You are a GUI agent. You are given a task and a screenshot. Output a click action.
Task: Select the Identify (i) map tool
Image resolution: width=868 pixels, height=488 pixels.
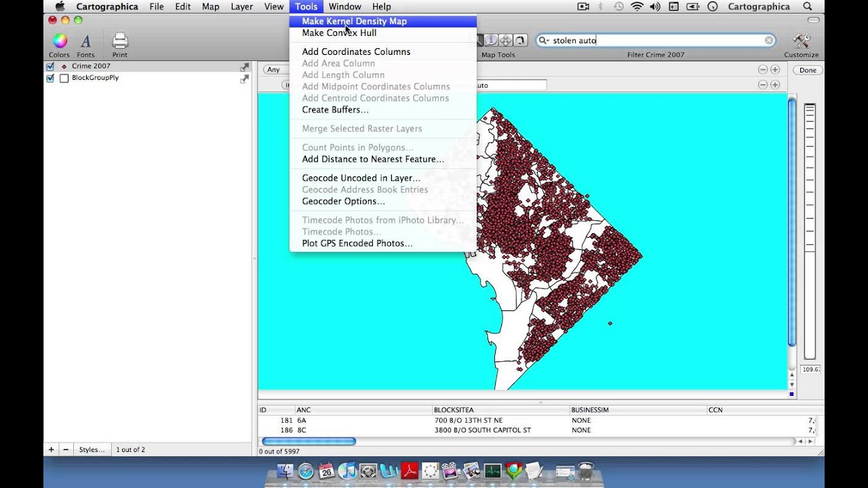click(491, 41)
